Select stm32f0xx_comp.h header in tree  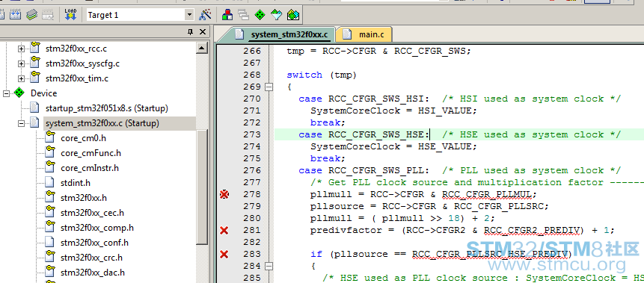(x=97, y=228)
